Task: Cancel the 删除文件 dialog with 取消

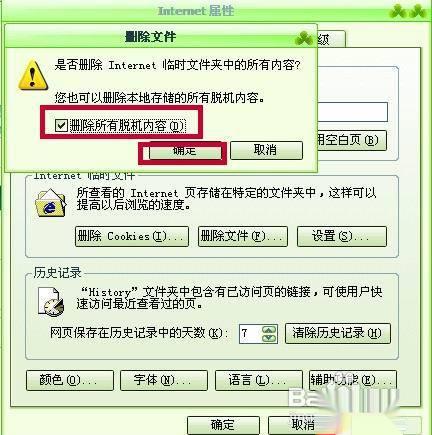Action: pos(266,150)
